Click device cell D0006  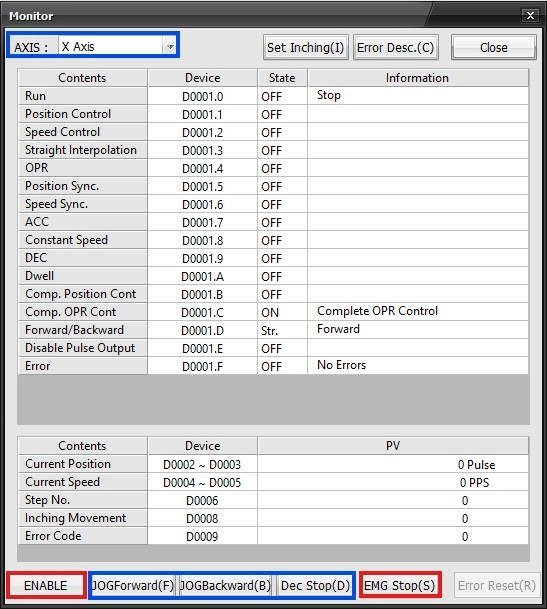pyautogui.click(x=202, y=501)
